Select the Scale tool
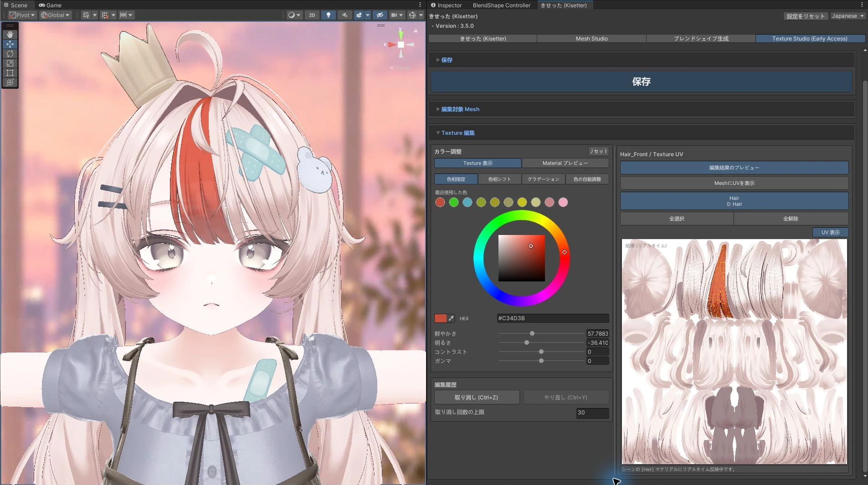Screen dimensions: 868x485 coord(10,63)
